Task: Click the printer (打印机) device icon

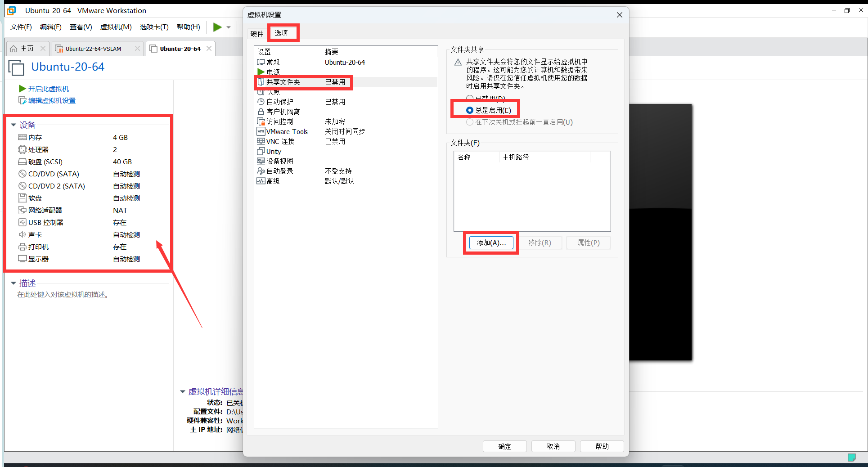Action: click(22, 247)
